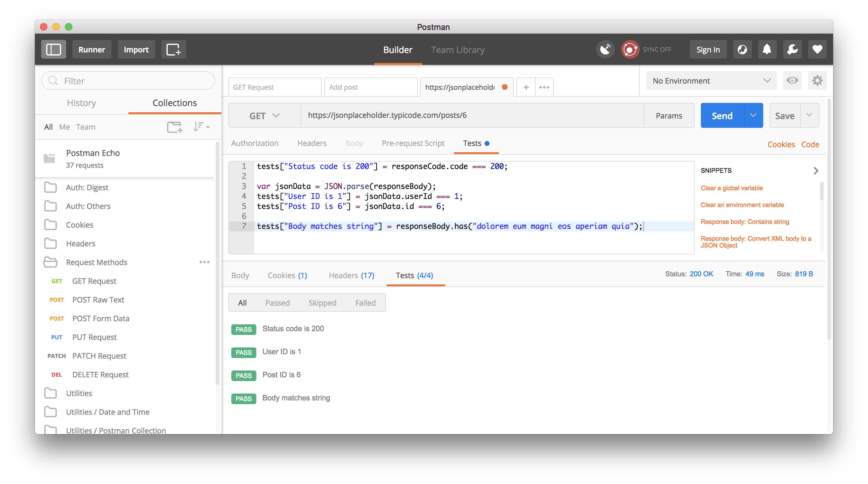Open notifications bell icon

[x=767, y=50]
